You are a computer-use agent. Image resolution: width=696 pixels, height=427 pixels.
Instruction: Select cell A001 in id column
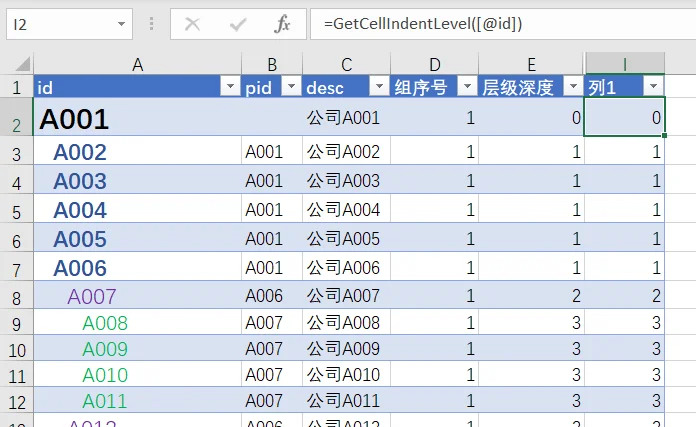[x=138, y=117]
